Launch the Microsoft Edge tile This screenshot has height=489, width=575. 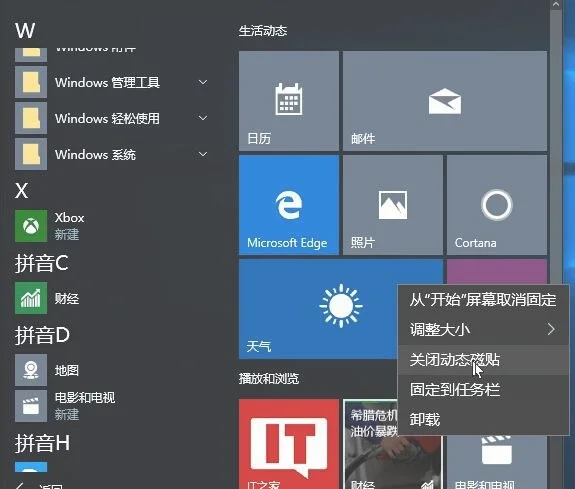click(289, 205)
